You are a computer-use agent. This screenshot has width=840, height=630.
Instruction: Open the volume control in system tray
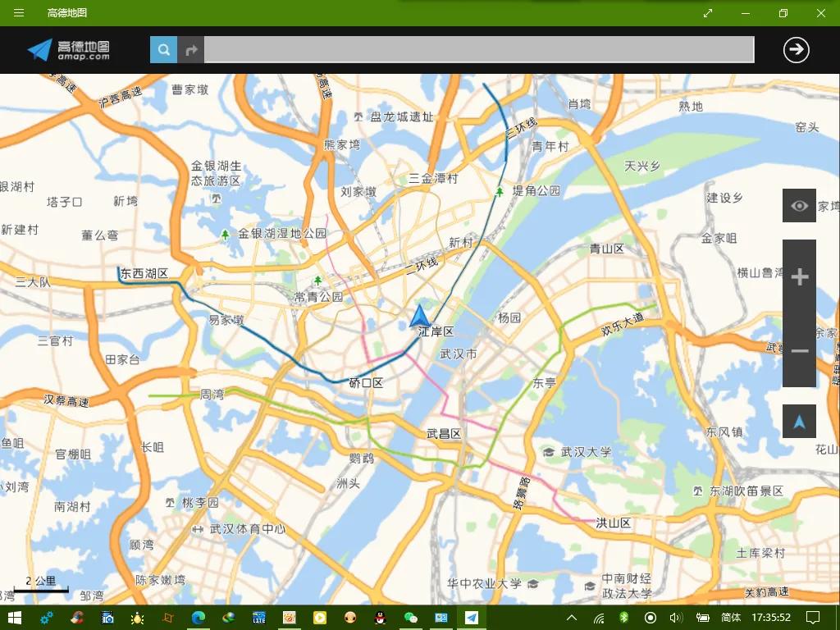pos(676,618)
